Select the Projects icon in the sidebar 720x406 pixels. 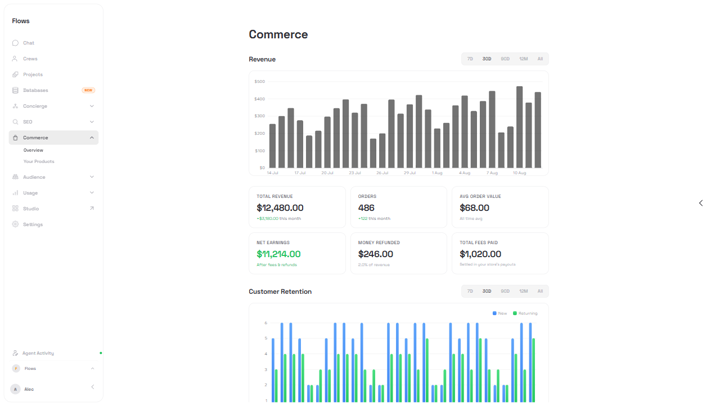pyautogui.click(x=15, y=74)
